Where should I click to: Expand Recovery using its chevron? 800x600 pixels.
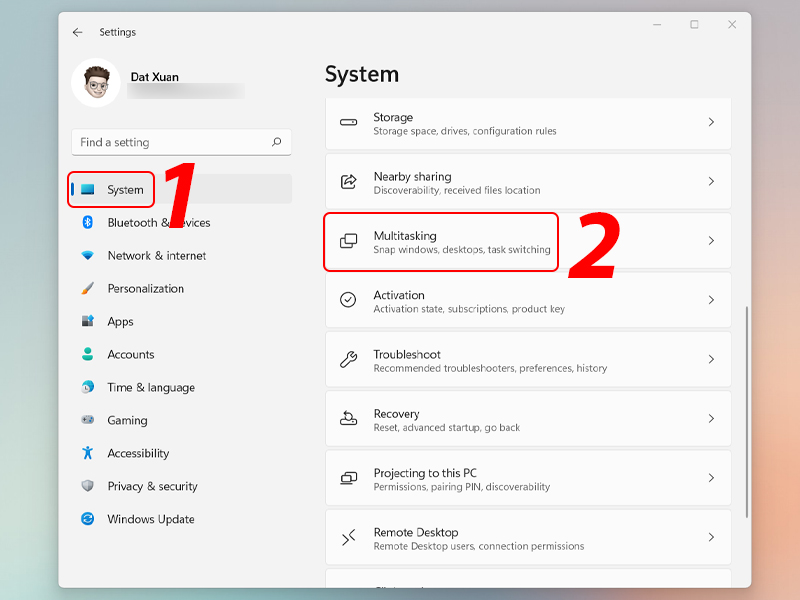coord(711,418)
